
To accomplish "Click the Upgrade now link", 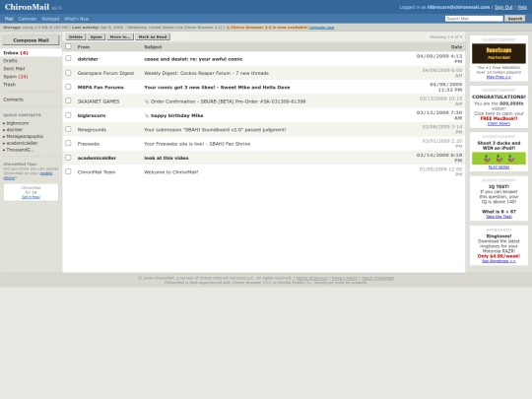I will [321, 28].
